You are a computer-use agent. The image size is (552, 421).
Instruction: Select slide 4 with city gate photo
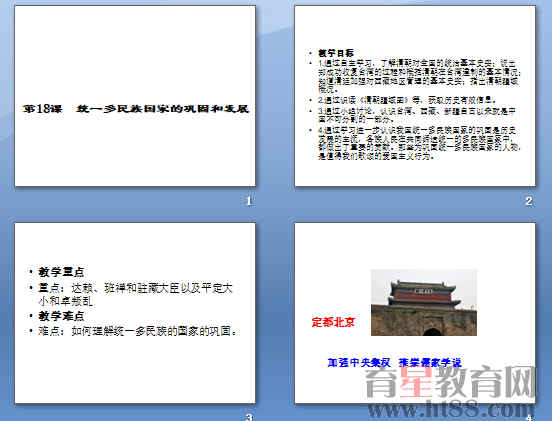(x=415, y=313)
